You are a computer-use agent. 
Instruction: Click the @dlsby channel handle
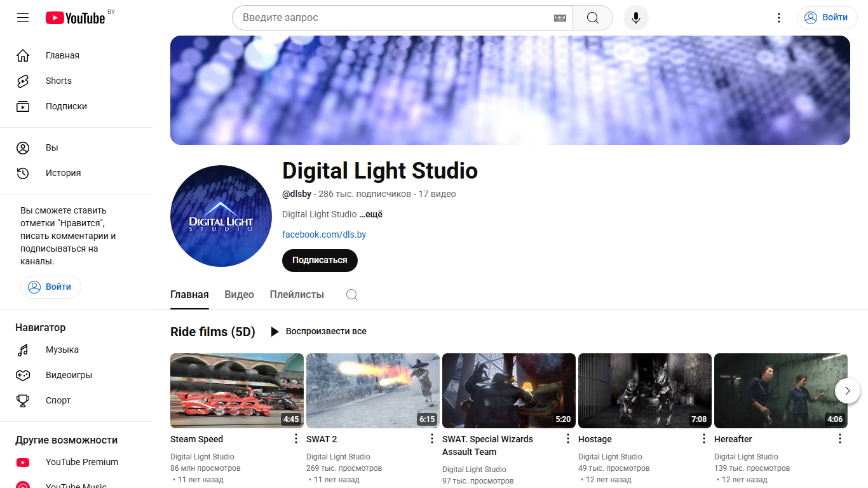[x=297, y=194]
